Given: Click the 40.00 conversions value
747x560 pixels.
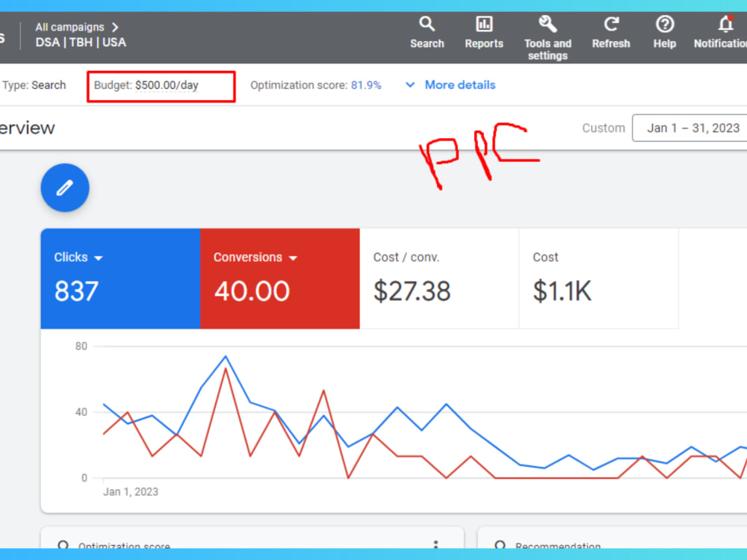Looking at the screenshot, I should [x=252, y=290].
